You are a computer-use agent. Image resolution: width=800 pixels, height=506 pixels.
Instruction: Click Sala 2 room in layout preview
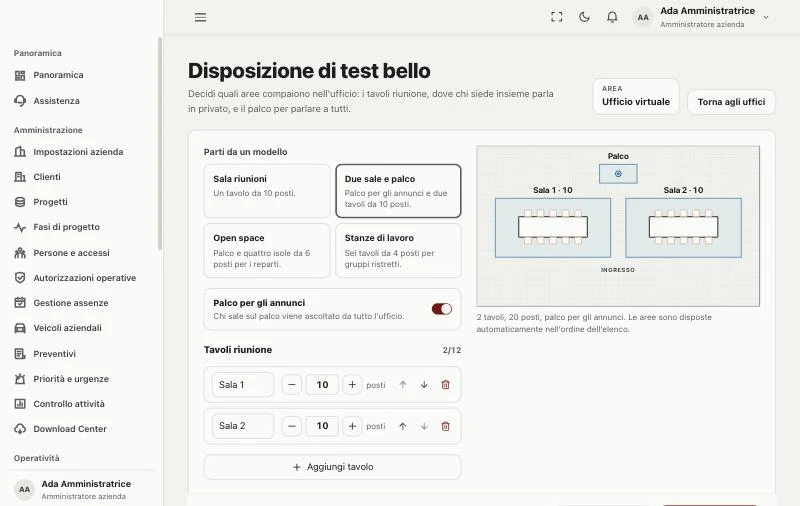pyautogui.click(x=683, y=227)
